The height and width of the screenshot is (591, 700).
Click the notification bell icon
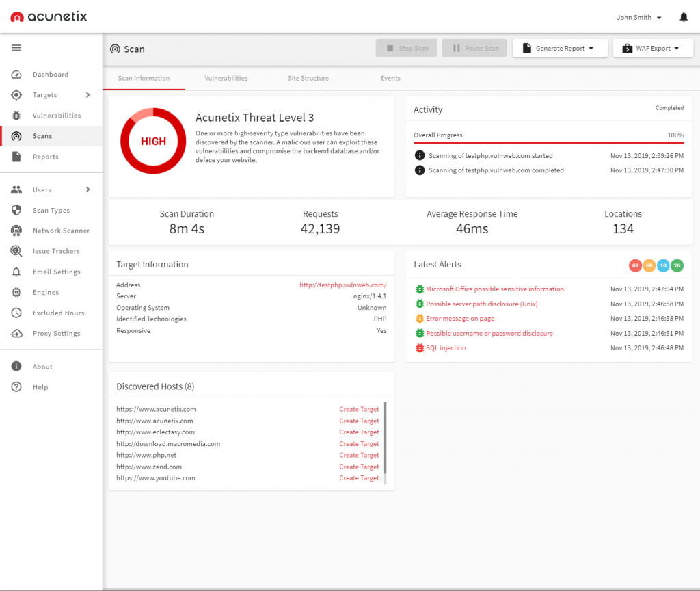(x=683, y=16)
